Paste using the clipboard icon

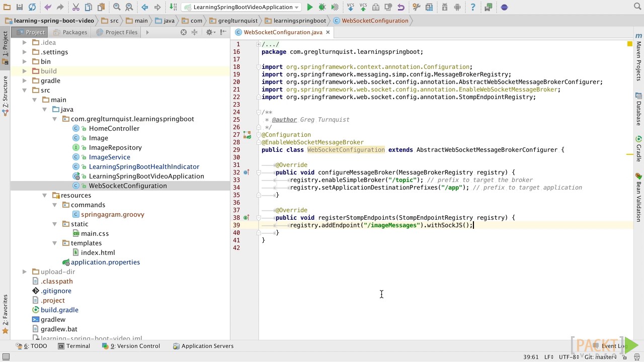coord(101,7)
